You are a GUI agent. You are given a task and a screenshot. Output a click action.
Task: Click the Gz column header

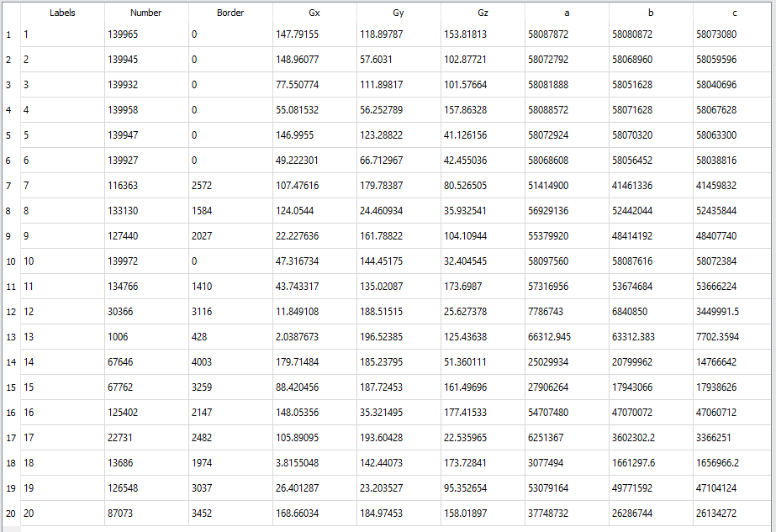(x=483, y=13)
